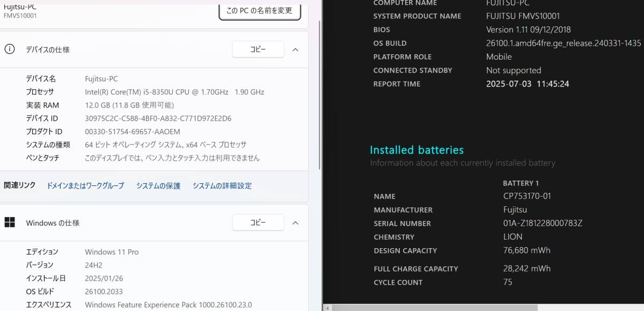This screenshot has width=644, height=311.
Task: Click FMVS10001 model text under PC name
Action: tap(20, 16)
